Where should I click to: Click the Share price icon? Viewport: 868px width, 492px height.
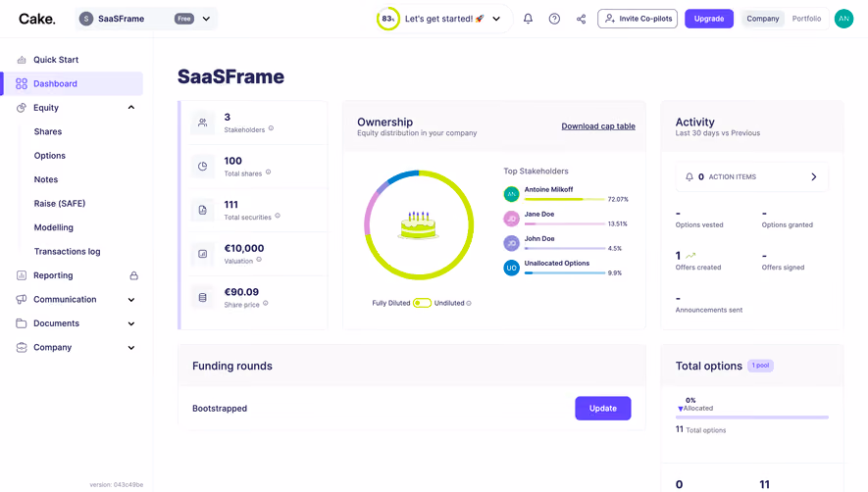[x=203, y=298]
